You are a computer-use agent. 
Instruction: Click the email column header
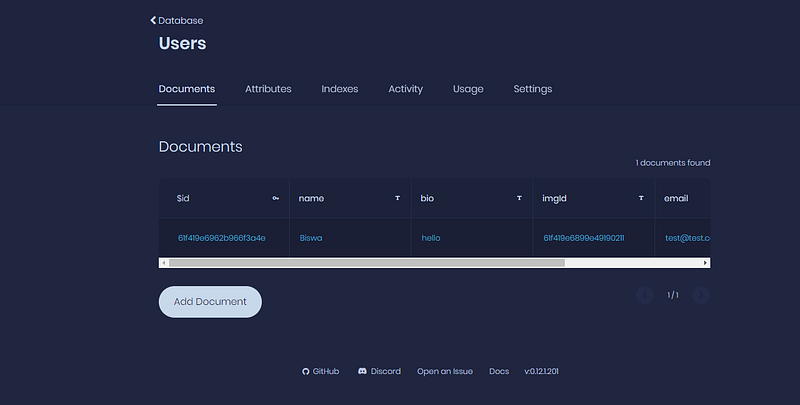pos(683,198)
